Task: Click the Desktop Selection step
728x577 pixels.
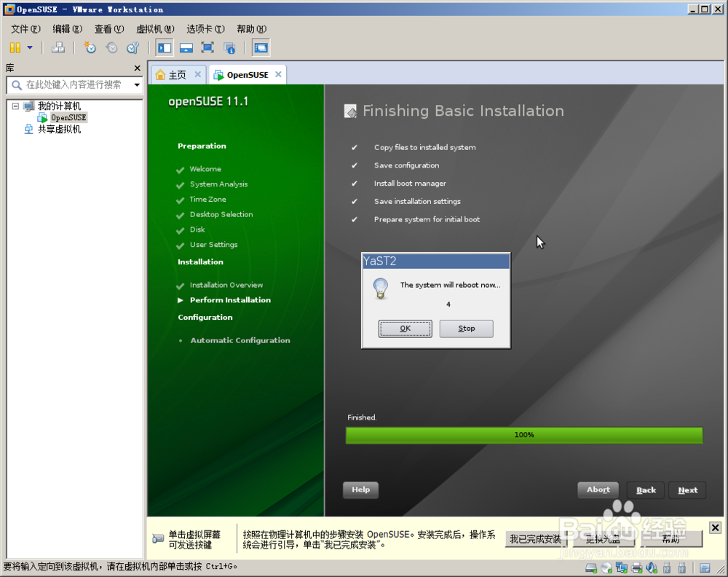Action: [221, 215]
